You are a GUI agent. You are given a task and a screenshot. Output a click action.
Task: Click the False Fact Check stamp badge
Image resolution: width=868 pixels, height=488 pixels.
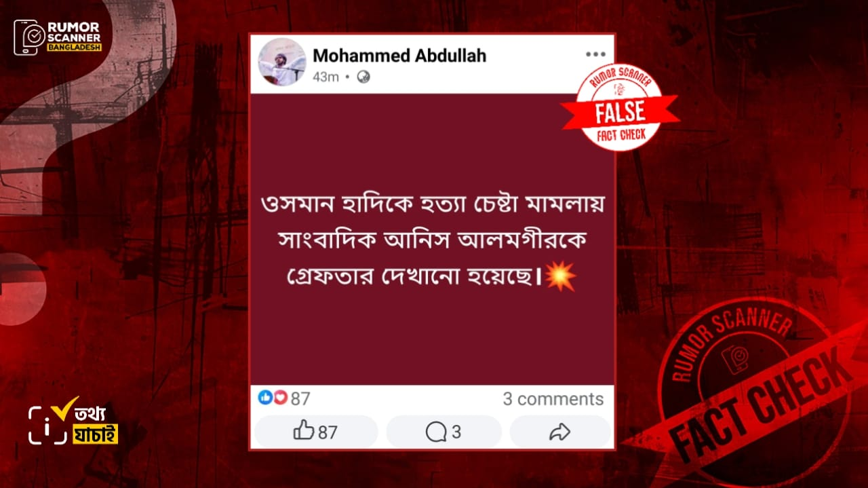coord(620,109)
